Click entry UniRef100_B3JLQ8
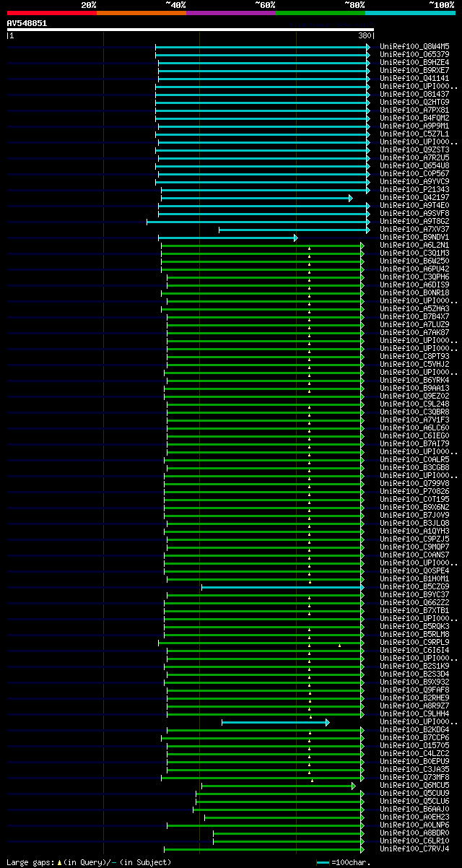Screen dimensions: 462x868 [x=415, y=523]
